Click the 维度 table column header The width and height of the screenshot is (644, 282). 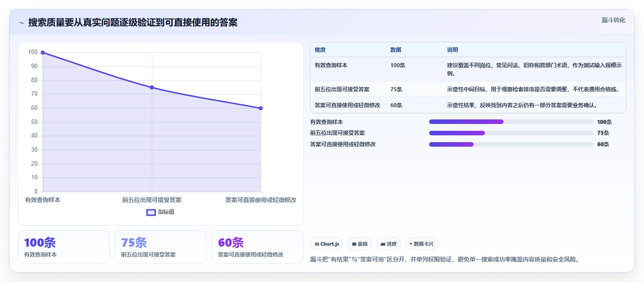(320, 50)
